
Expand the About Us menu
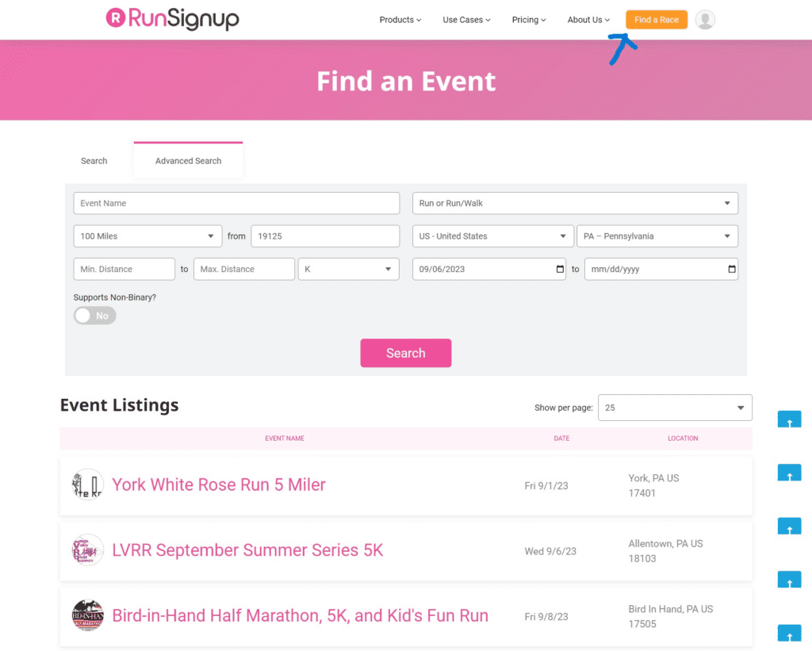588,20
